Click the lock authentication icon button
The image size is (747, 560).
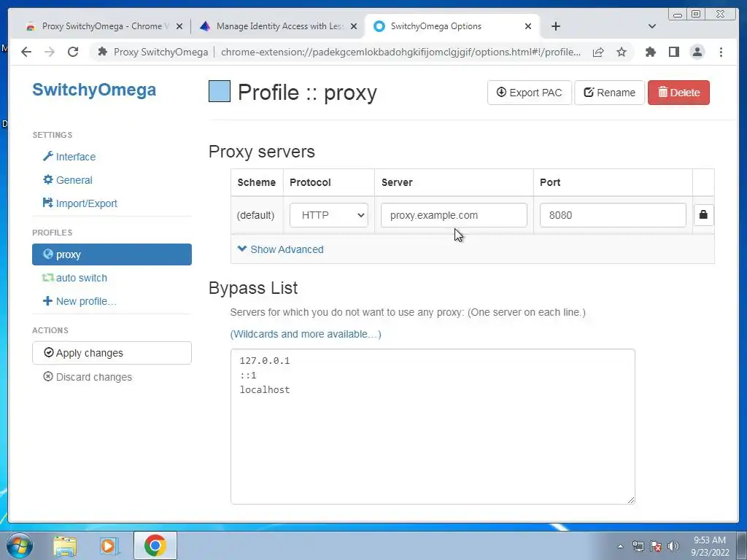tap(703, 215)
